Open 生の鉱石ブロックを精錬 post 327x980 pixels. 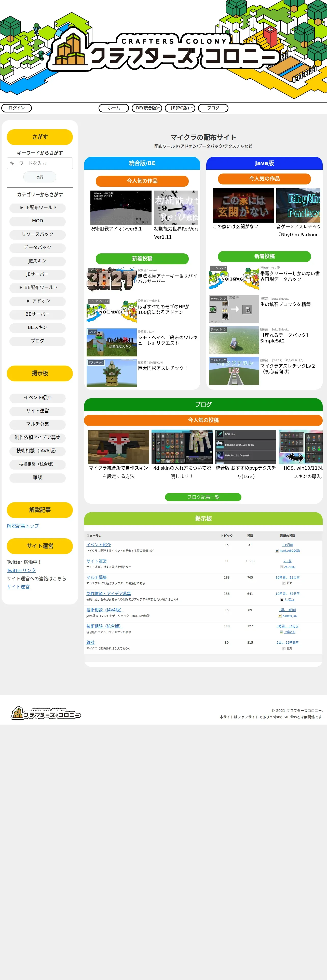(285, 304)
